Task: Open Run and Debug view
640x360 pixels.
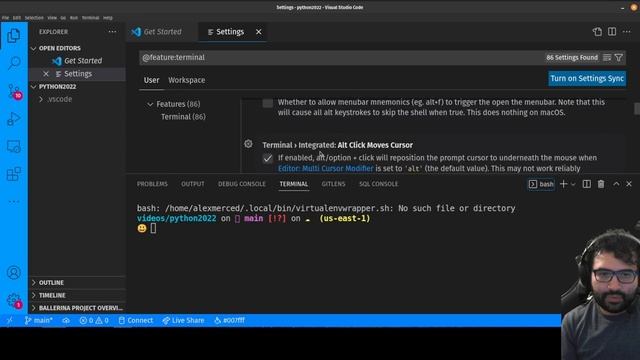Action: [13, 119]
